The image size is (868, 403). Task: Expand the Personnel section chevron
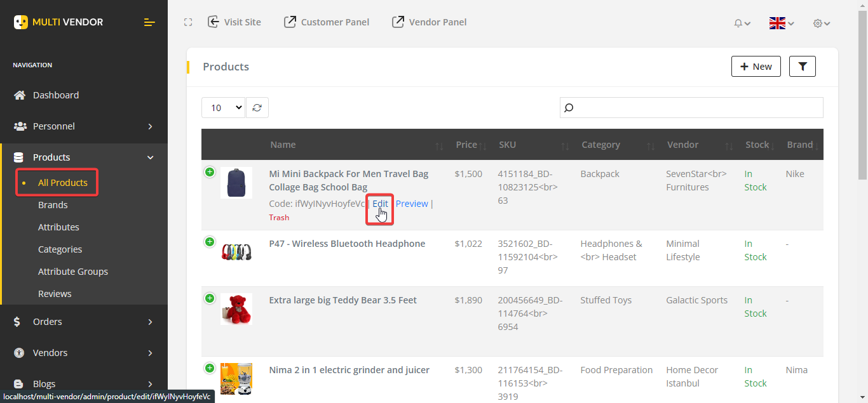(150, 126)
